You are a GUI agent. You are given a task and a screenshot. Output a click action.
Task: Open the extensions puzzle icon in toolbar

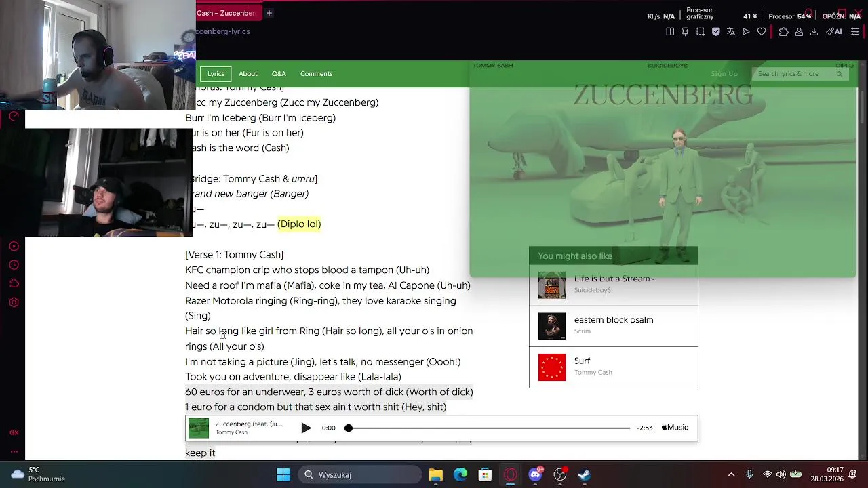(x=783, y=31)
